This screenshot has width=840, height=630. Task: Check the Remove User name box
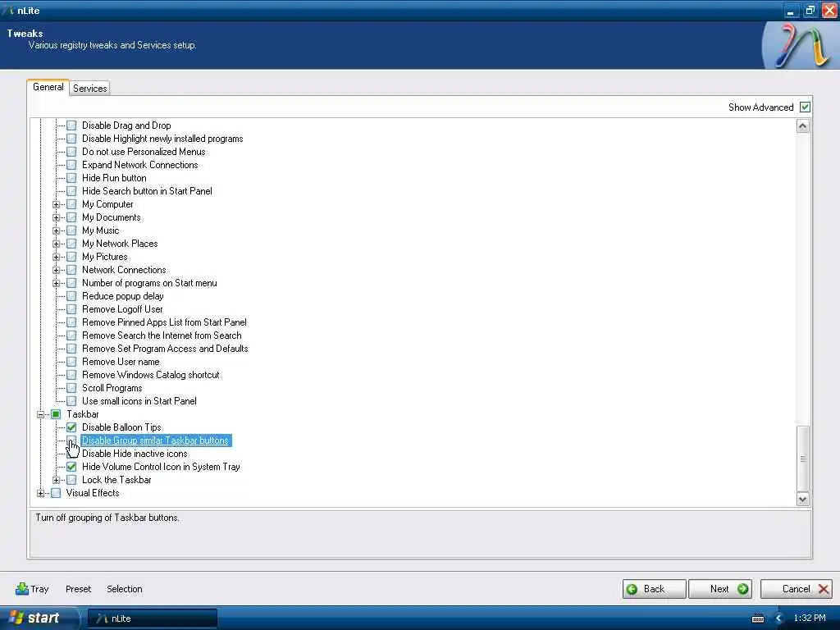click(71, 362)
